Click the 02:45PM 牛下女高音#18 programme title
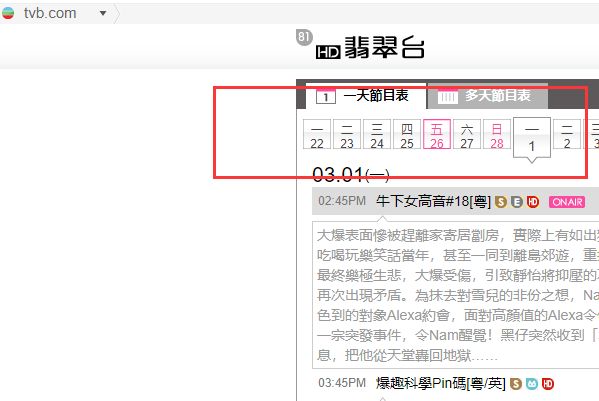 (433, 201)
